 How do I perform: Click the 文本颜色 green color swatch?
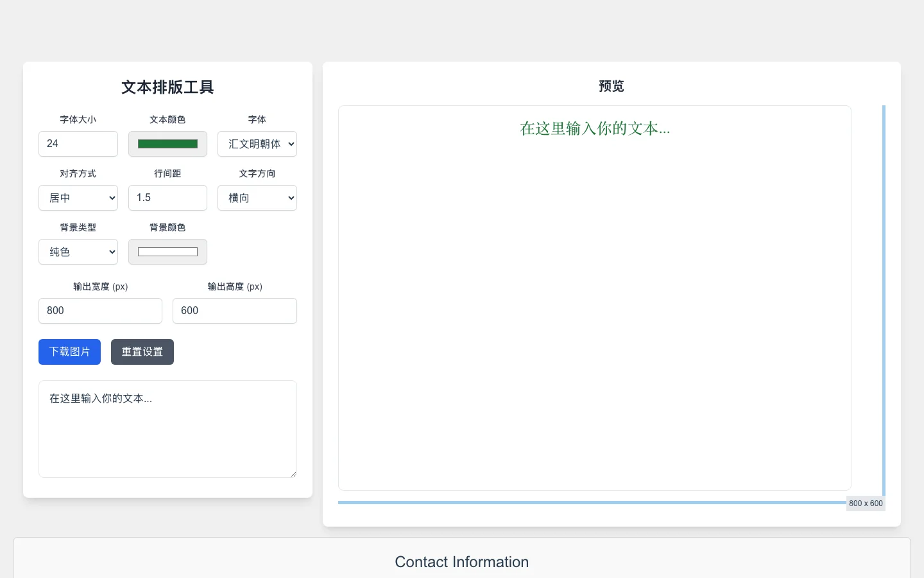167,144
